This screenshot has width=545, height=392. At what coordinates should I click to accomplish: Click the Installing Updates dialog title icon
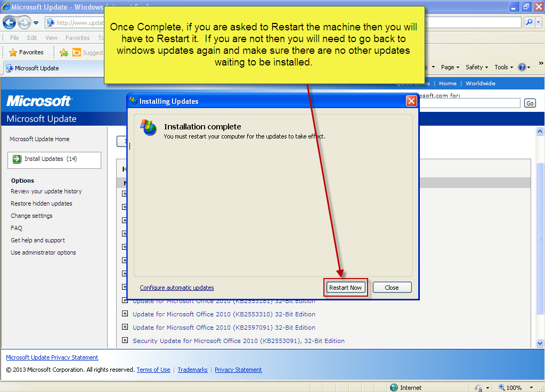click(133, 101)
